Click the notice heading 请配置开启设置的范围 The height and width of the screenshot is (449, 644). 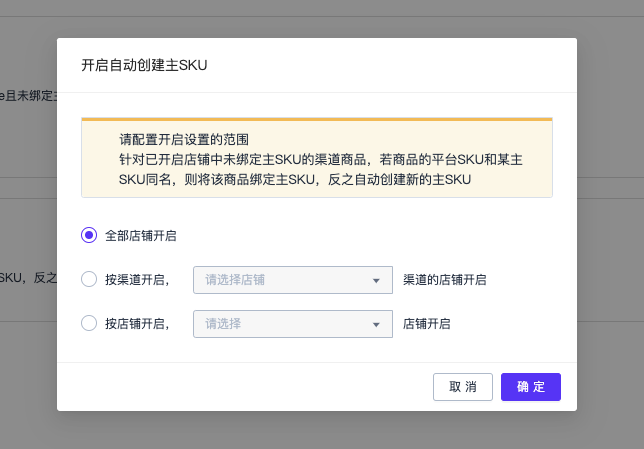[184, 140]
